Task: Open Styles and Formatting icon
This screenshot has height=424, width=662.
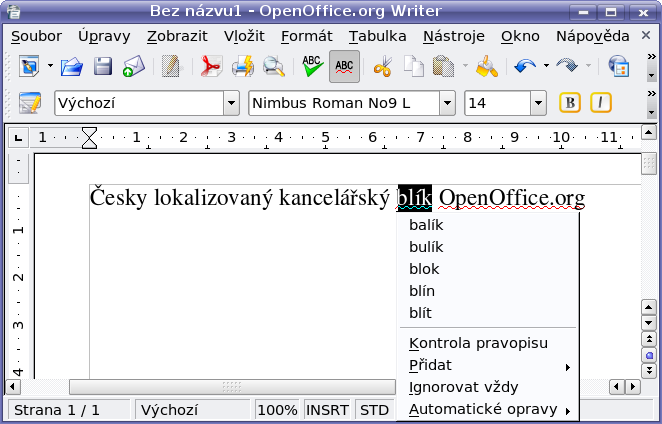Action: pos(30,103)
